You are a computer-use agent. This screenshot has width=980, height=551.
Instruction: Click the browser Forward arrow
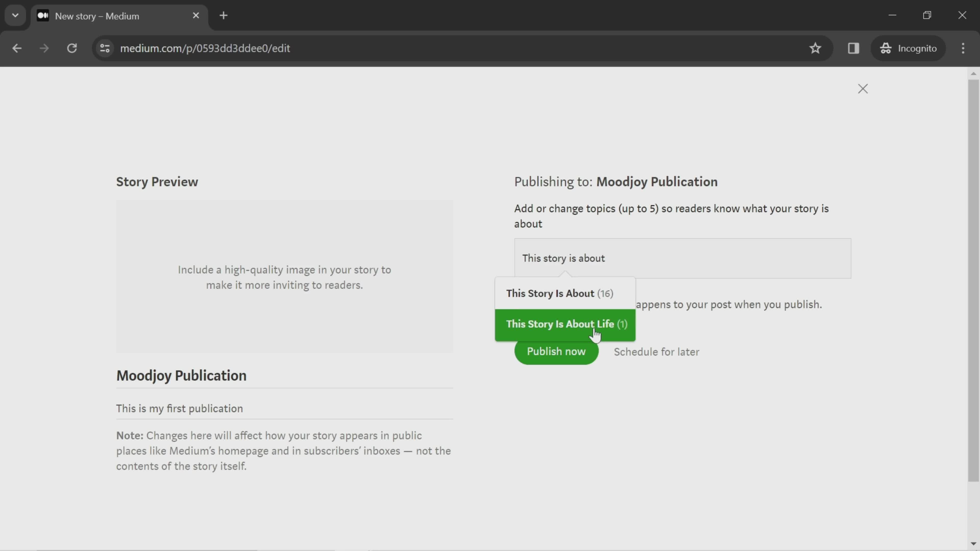[x=44, y=48]
